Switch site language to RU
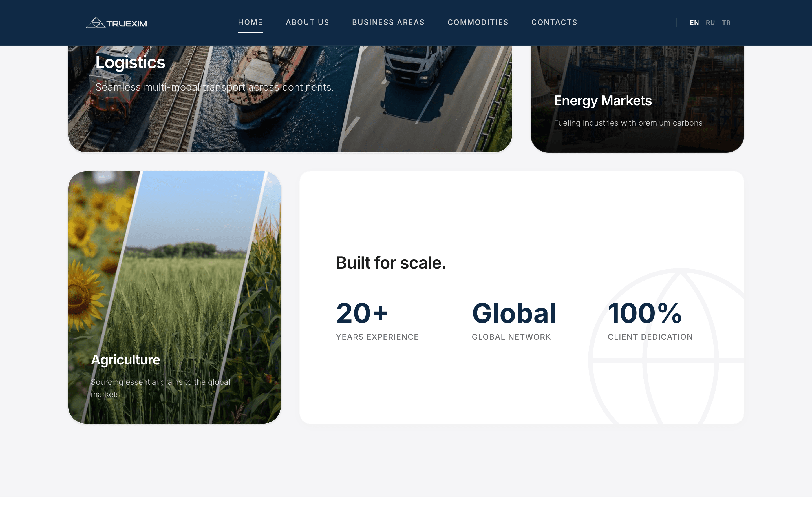 click(710, 23)
